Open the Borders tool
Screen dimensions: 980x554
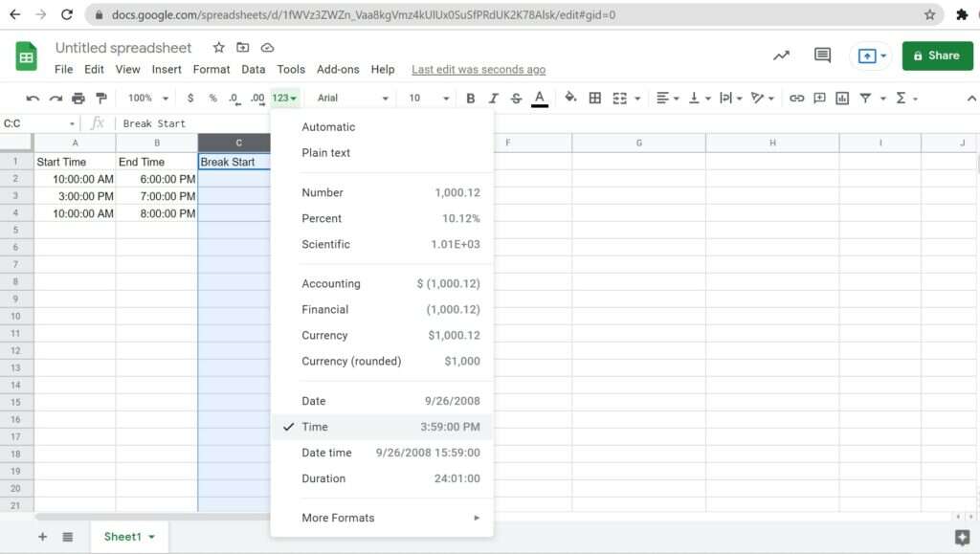595,98
